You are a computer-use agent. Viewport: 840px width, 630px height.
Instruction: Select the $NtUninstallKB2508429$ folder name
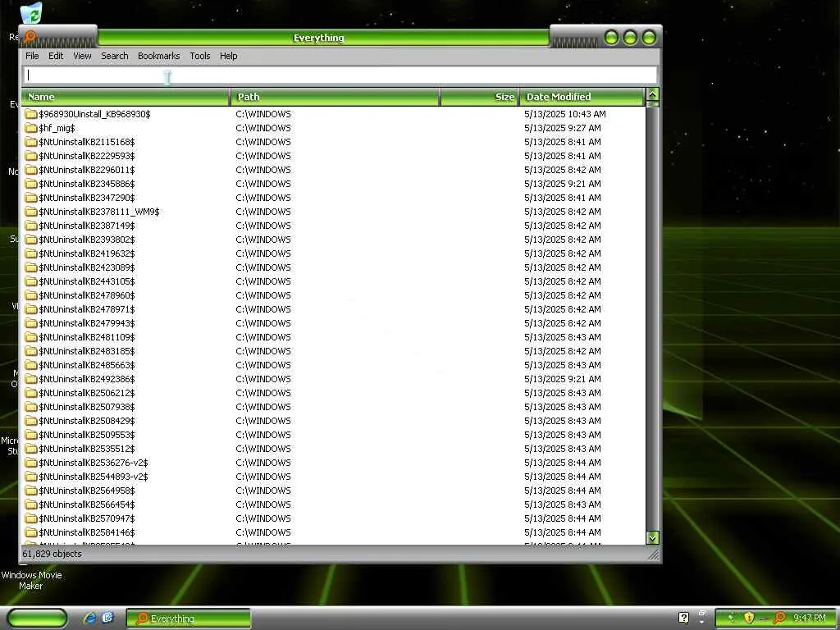point(87,421)
